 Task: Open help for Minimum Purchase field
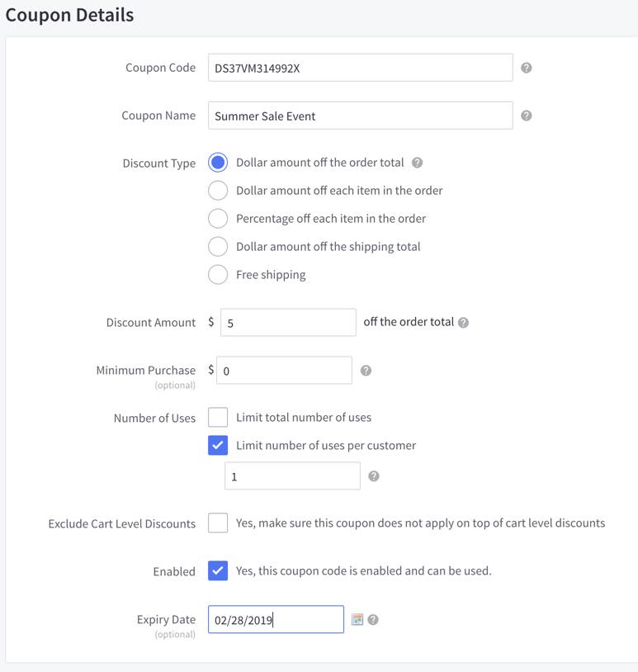(x=365, y=370)
